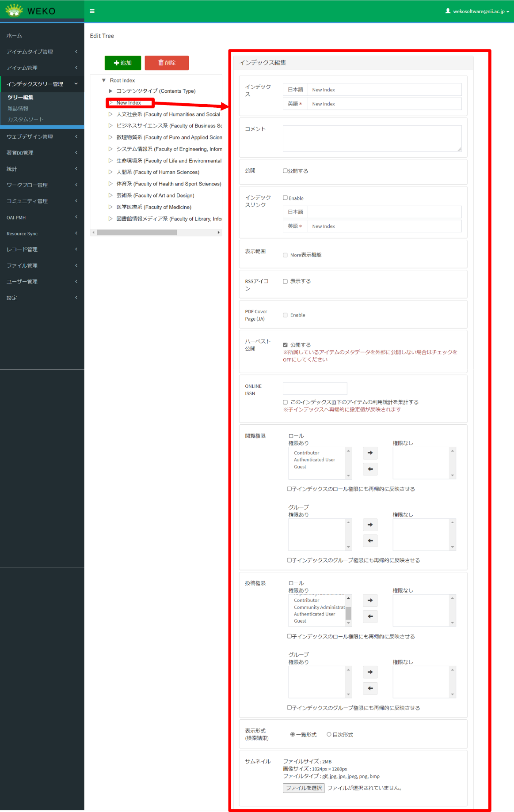Click right arrow in 投稿権限 group section
This screenshot has width=514, height=812.
click(x=370, y=672)
